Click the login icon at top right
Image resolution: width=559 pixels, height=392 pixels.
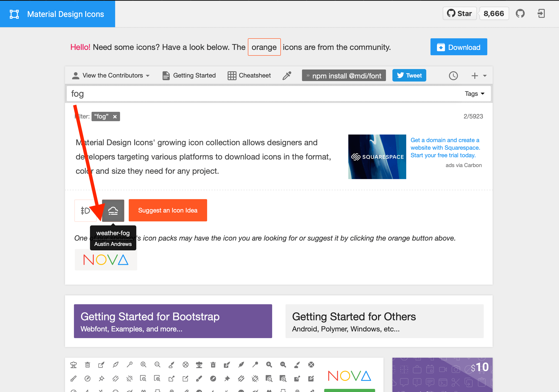(541, 13)
